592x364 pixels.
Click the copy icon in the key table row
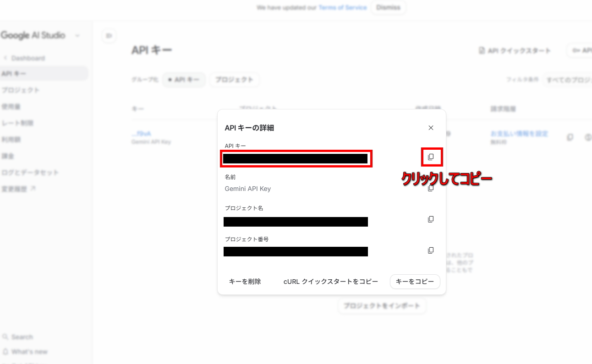pyautogui.click(x=570, y=137)
